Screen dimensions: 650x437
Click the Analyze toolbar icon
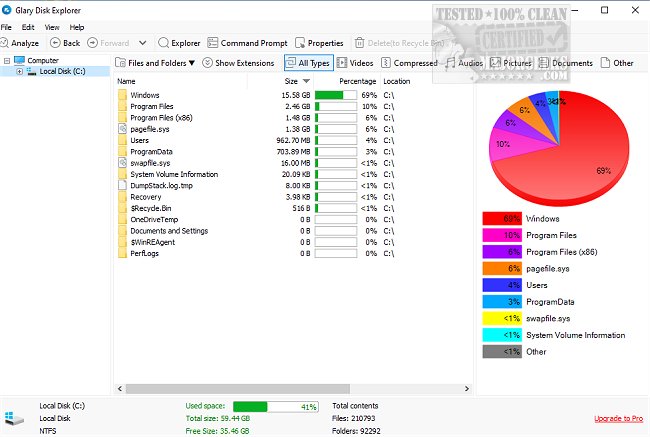(4, 43)
